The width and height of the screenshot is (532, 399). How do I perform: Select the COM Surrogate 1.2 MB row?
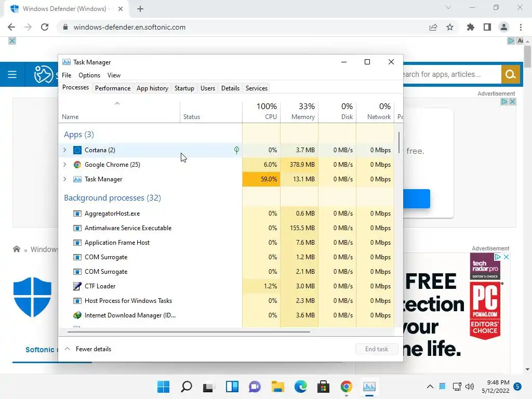227,257
